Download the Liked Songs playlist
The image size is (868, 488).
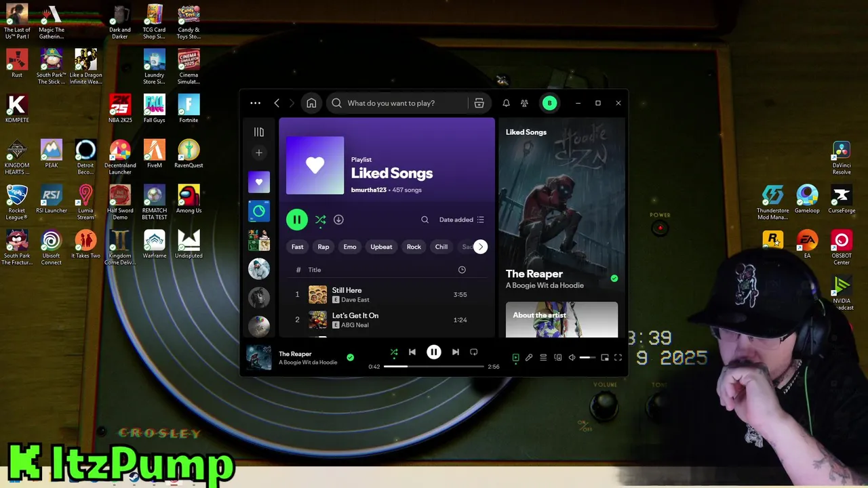click(338, 220)
